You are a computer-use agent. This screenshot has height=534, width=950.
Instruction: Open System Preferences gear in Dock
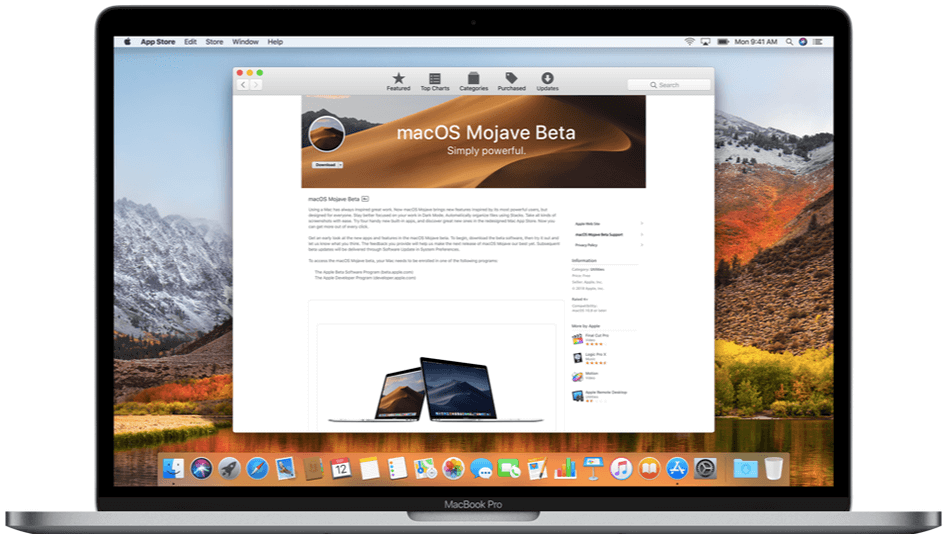pos(705,469)
